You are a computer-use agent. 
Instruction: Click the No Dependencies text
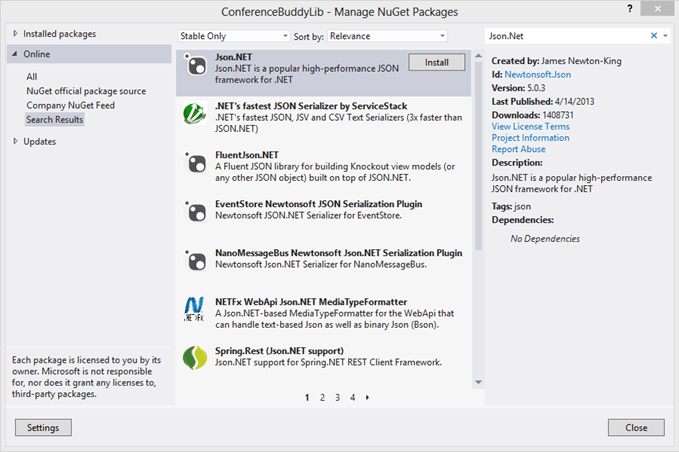545,239
